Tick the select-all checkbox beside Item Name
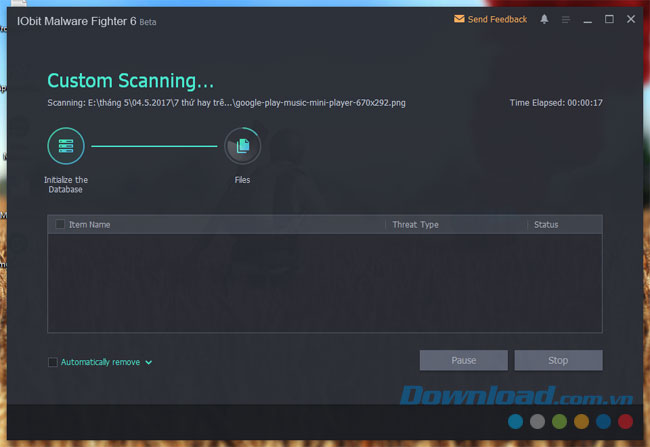650x447 pixels. (x=60, y=224)
